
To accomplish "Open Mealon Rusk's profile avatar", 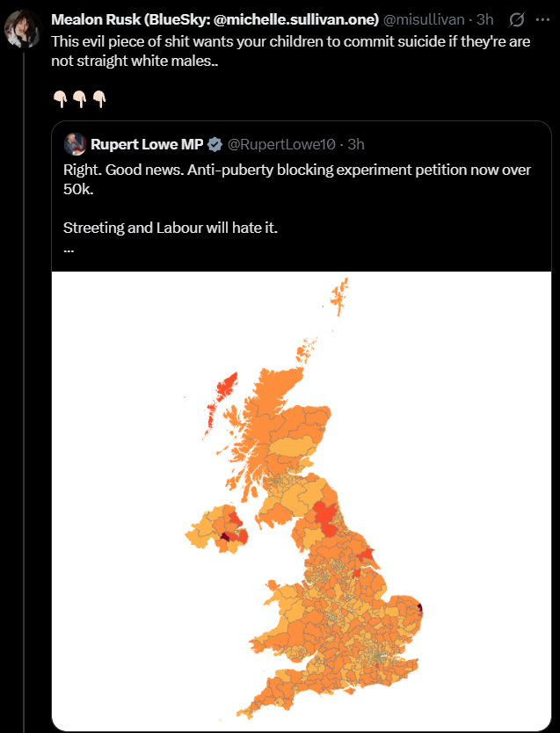I will (24, 29).
